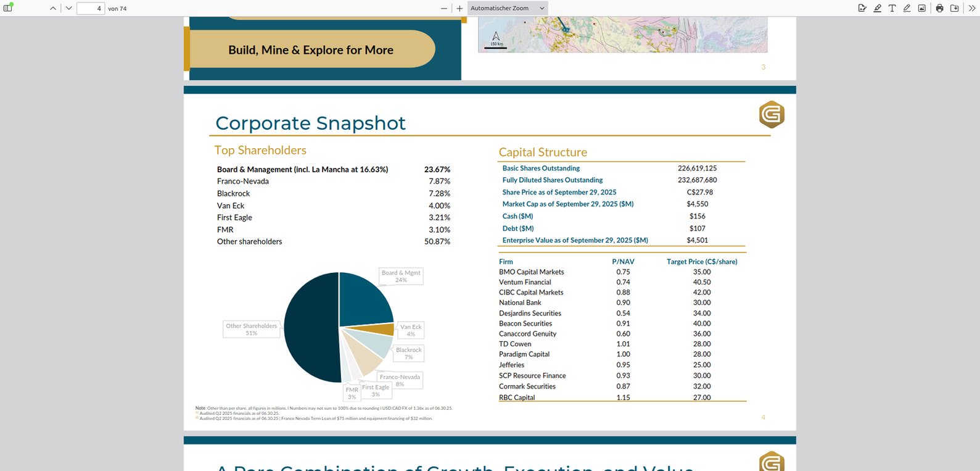This screenshot has width=980, height=471.
Task: Click 'Paradigm Capital' in the analyst table
Action: click(x=524, y=354)
